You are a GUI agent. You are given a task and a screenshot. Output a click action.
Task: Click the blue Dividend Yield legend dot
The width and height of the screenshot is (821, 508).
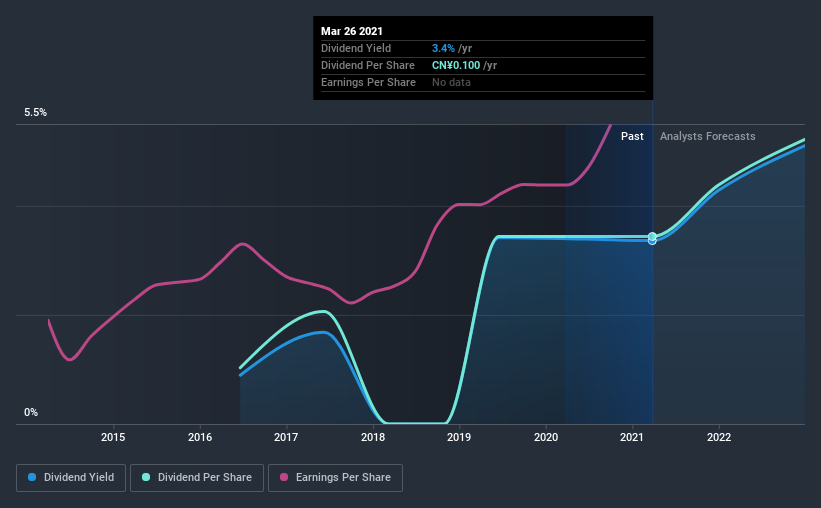pos(32,477)
